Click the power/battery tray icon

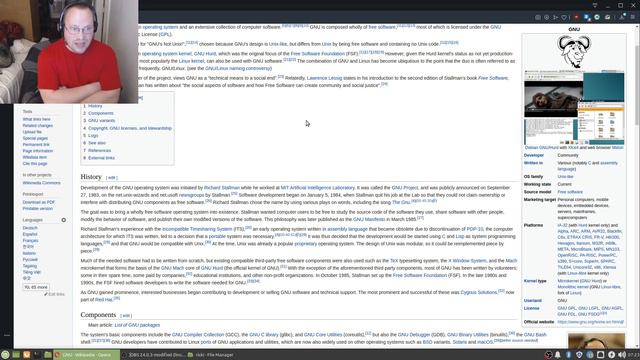(611, 355)
